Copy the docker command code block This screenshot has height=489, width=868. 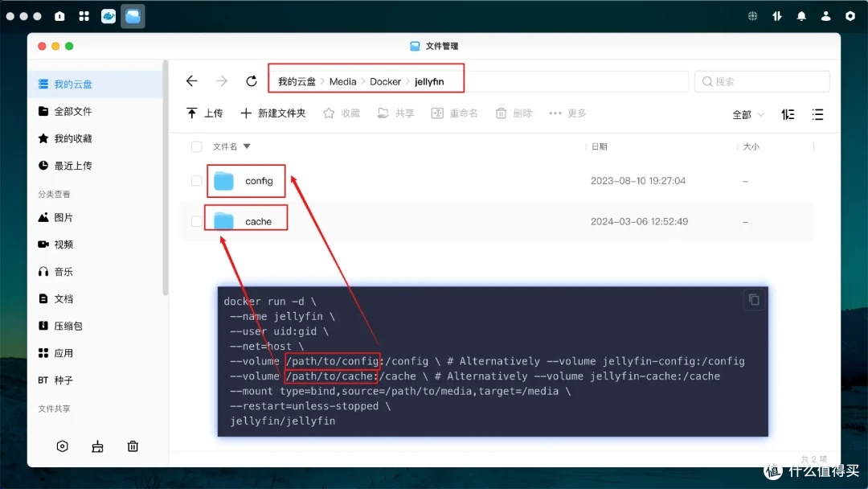[x=754, y=300]
